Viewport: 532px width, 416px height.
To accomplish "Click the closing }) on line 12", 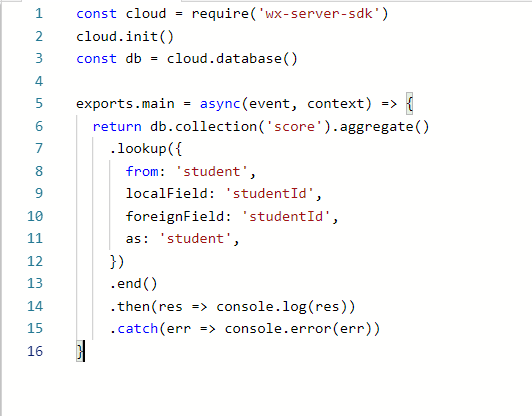I will coord(117,262).
